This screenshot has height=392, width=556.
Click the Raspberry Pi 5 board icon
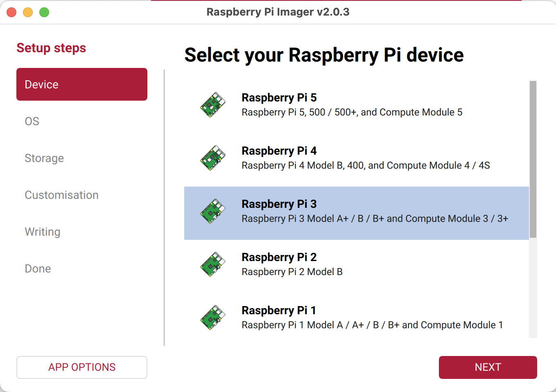coord(213,105)
